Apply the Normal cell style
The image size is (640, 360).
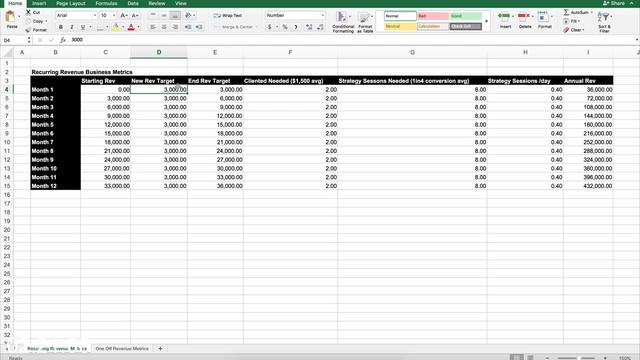click(x=400, y=16)
